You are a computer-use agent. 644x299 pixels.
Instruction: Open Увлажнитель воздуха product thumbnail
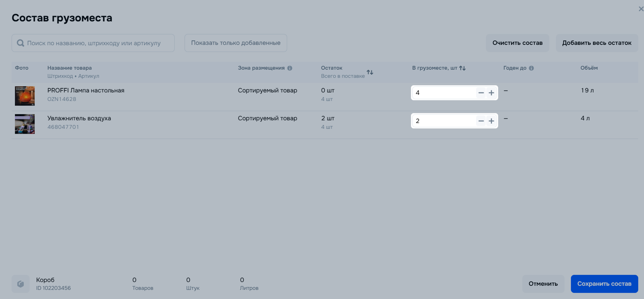(25, 124)
